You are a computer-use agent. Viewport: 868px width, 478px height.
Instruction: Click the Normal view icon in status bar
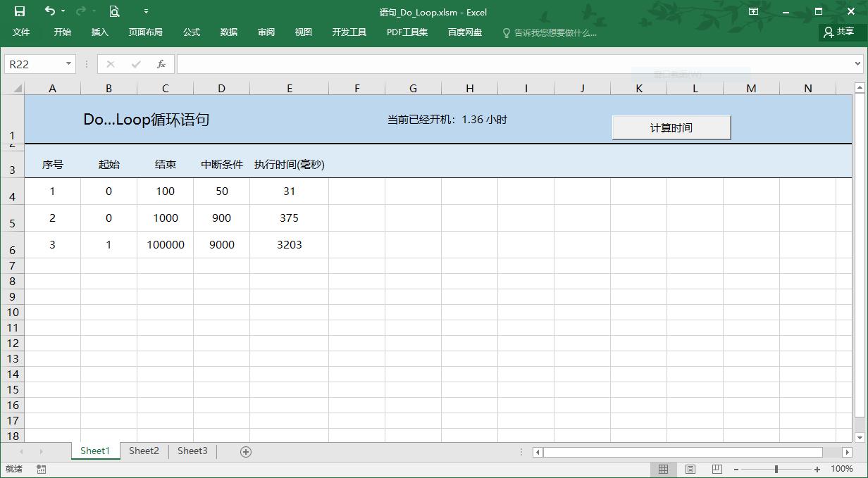click(663, 468)
